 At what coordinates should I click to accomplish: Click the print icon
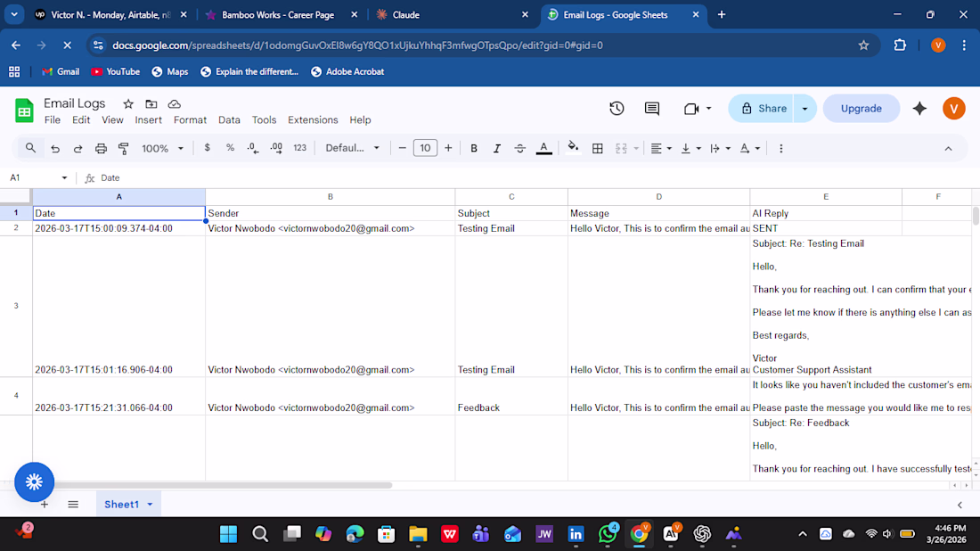click(x=101, y=148)
